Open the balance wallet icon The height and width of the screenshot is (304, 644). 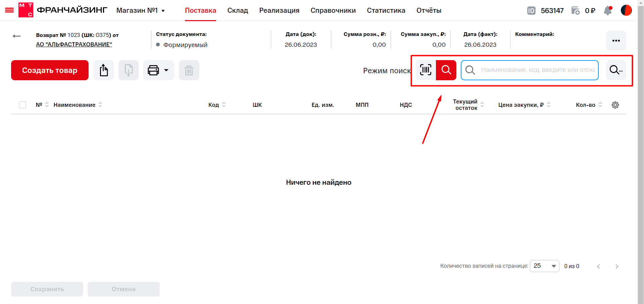click(576, 11)
